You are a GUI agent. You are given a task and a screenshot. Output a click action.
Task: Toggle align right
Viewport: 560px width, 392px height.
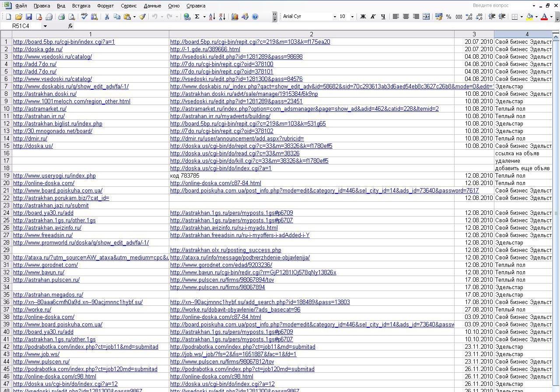(416, 17)
